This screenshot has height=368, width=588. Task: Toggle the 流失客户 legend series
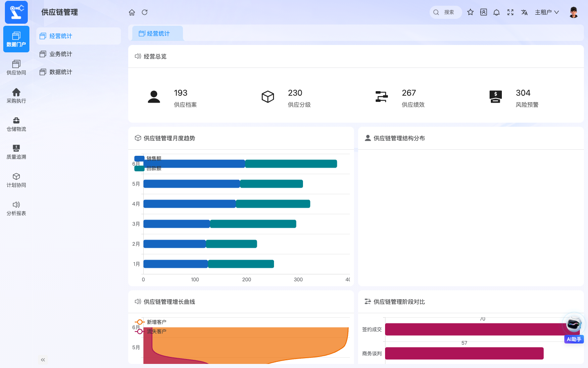150,332
